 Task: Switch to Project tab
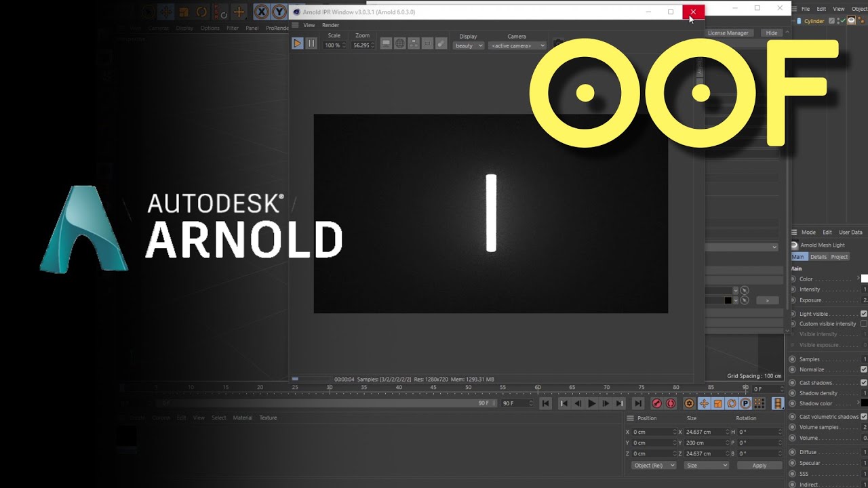[x=840, y=257]
